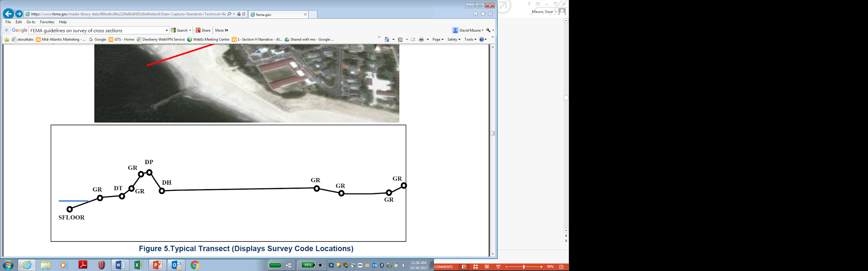Click the RSS feeds icon
The image size is (868, 271).
(x=400, y=40)
